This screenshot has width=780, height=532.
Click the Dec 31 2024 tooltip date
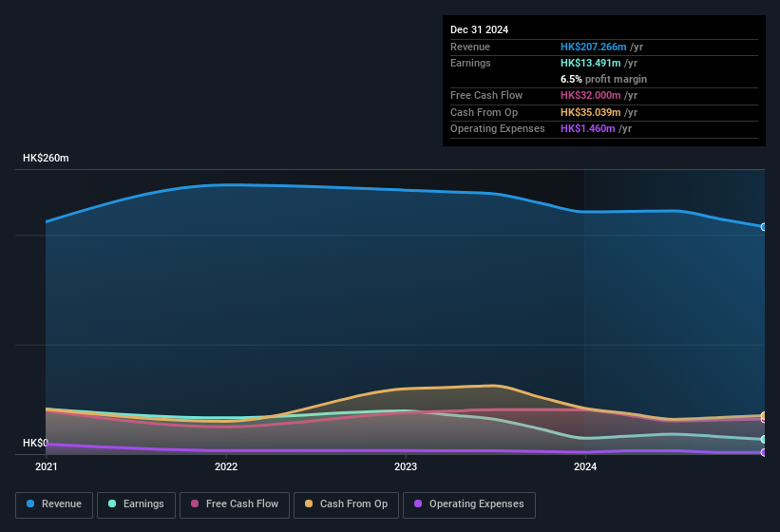coord(479,29)
